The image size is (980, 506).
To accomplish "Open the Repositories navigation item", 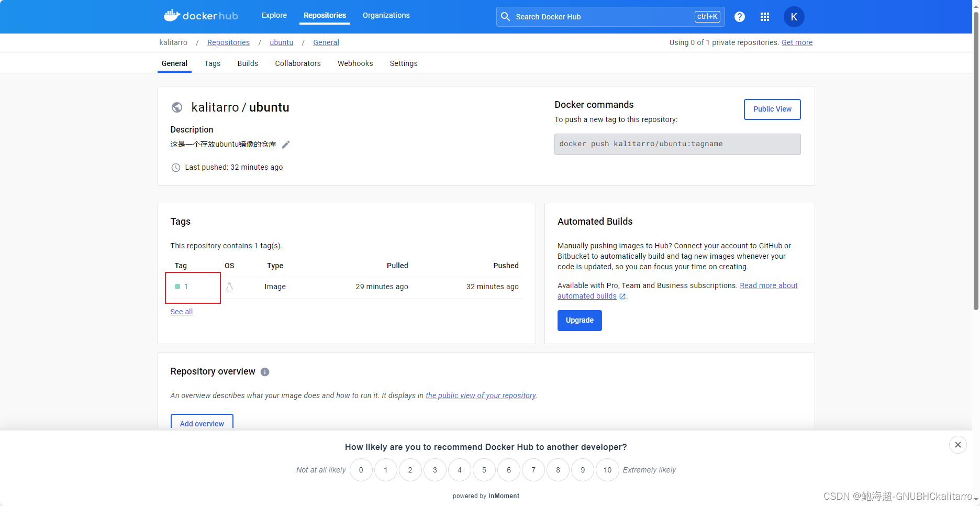I will tap(325, 15).
